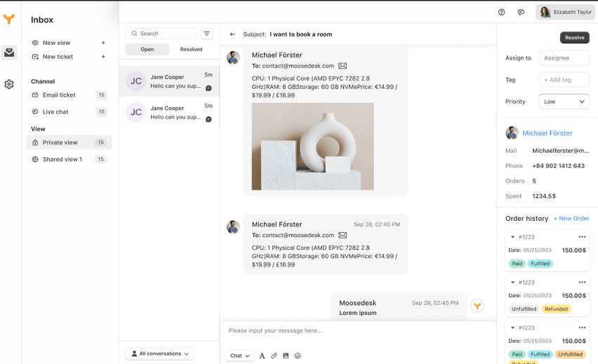Open second Jane Cooper conversation
The width and height of the screenshot is (598, 364).
click(x=169, y=112)
